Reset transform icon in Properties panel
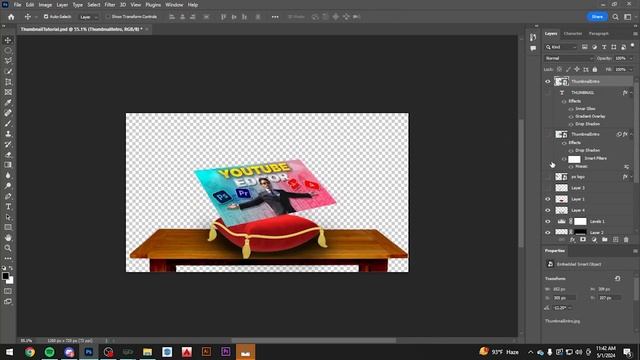The image size is (640, 360). (x=618, y=278)
